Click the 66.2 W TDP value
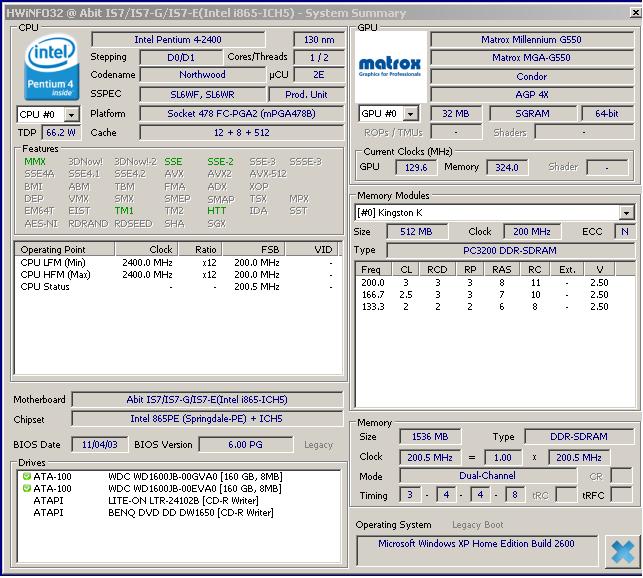Screen dimensions: 643x578 coord(61,133)
